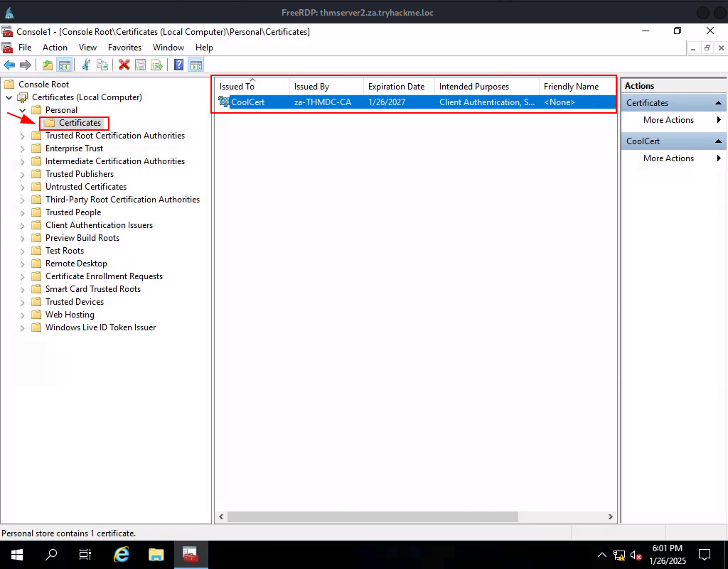Click the horizontal scrollbar left arrow
Screen dimensions: 728x569
point(222,516)
